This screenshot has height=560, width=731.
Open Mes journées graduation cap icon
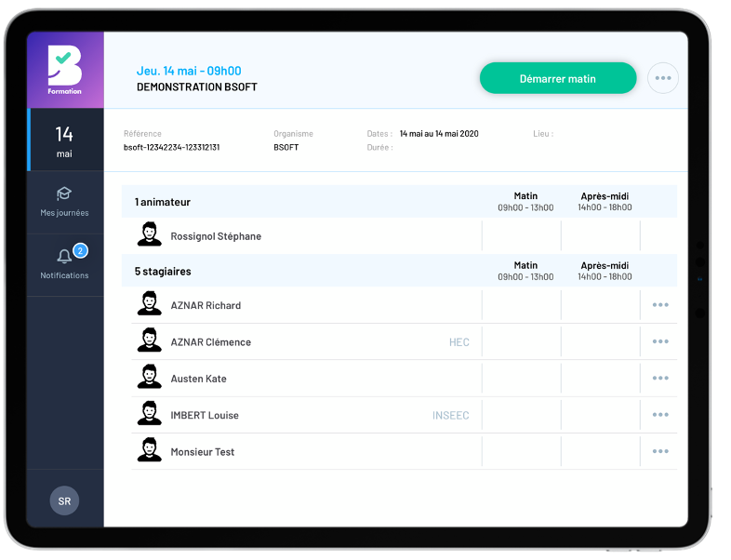tap(64, 193)
